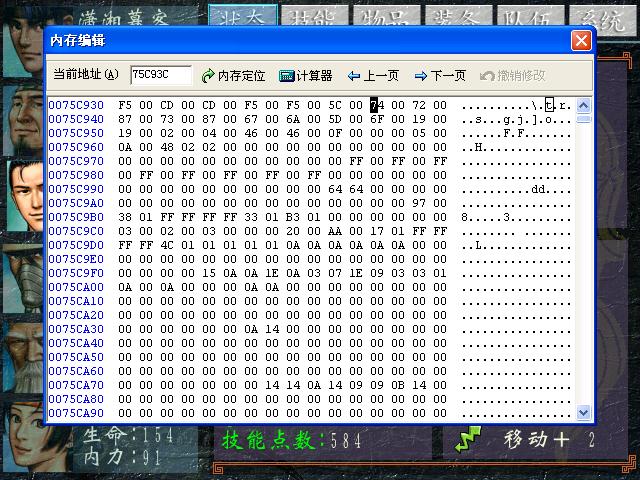
Task: Select address row 0075C990
Action: [x=76, y=189]
